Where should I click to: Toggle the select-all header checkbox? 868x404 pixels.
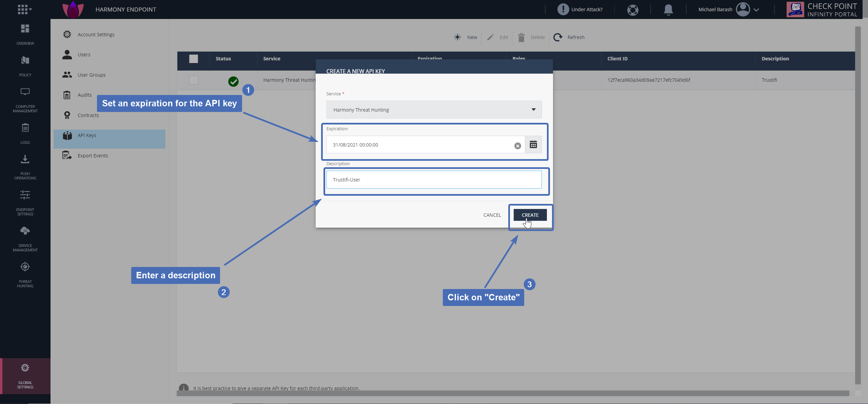pos(194,59)
